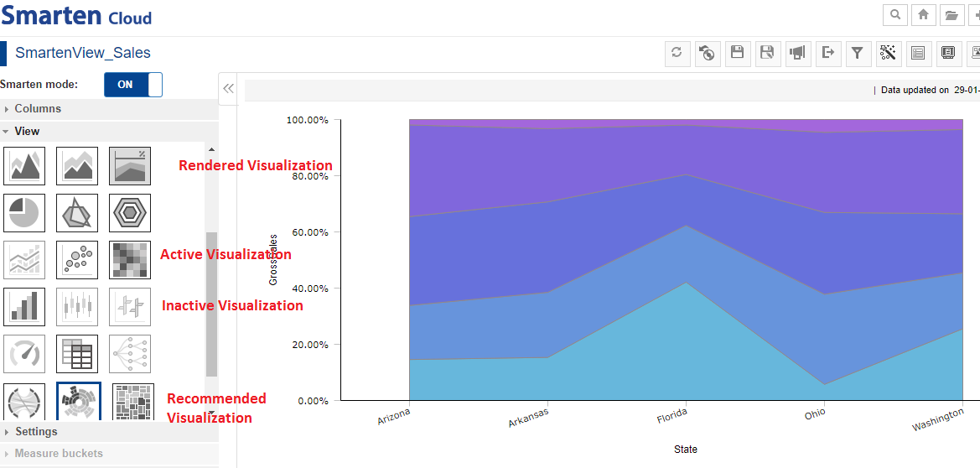
Task: Go to the home page icon
Action: 923,15
